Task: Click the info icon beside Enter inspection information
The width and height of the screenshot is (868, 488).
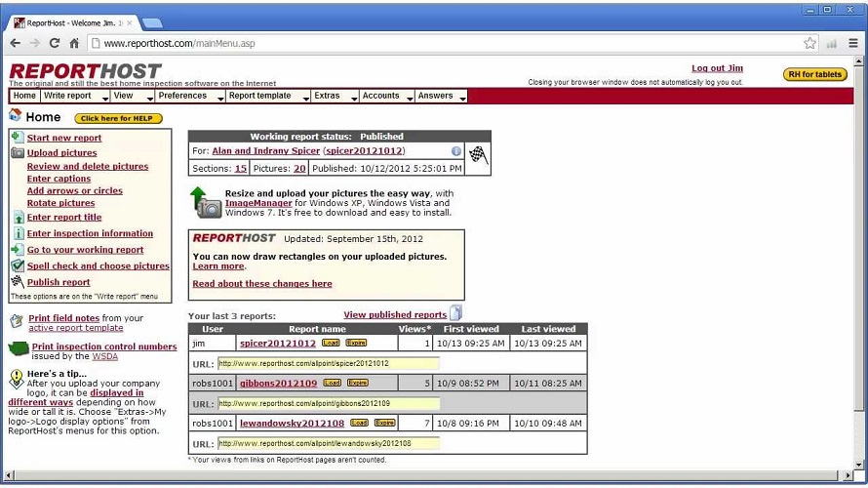Action: [x=18, y=233]
